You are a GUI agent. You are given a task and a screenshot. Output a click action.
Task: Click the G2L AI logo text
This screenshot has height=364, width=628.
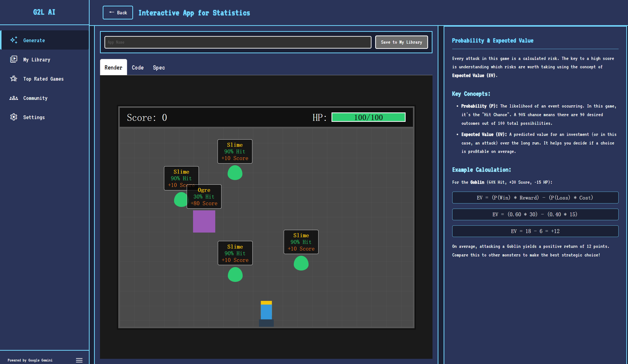(x=44, y=12)
